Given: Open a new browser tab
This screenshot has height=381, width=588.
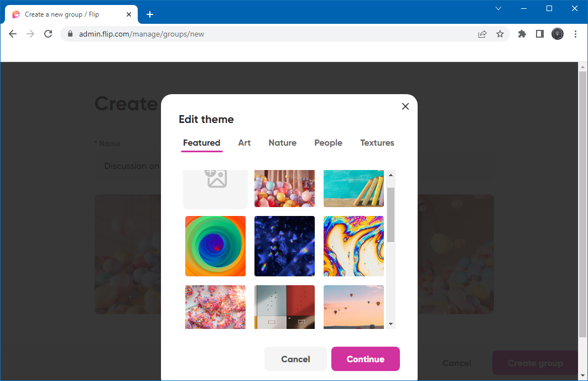Looking at the screenshot, I should tap(149, 14).
